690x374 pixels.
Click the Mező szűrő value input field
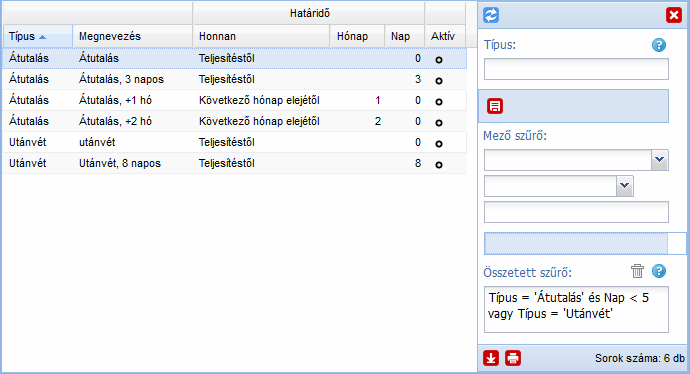pos(576,212)
